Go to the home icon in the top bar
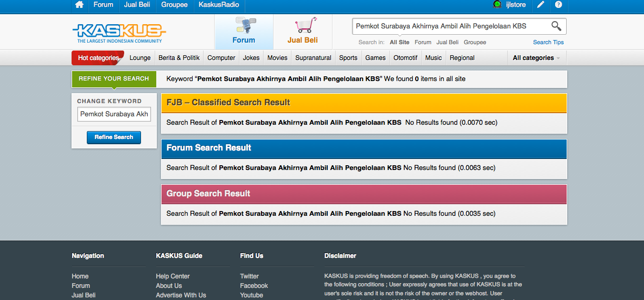Screen dimensions: 644x300 click(79, 5)
